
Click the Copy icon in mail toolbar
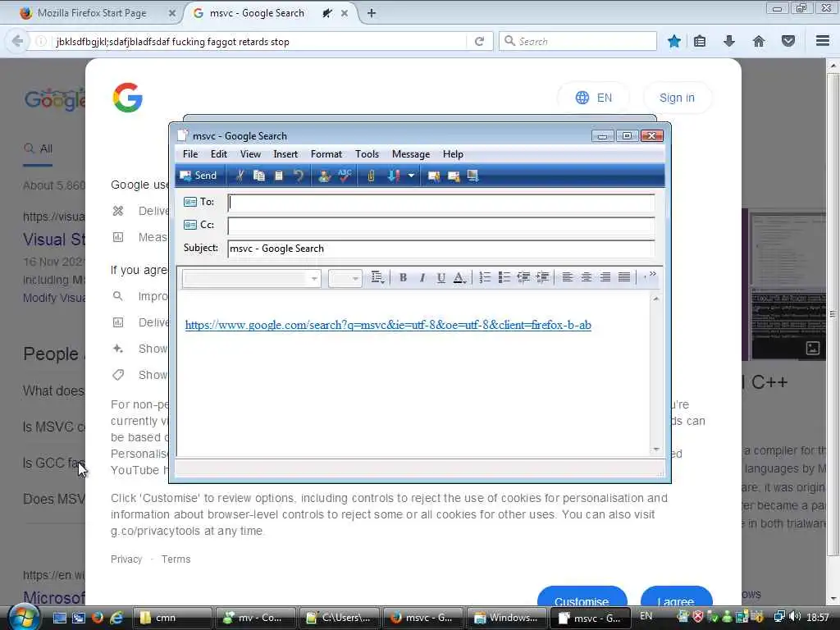[259, 176]
